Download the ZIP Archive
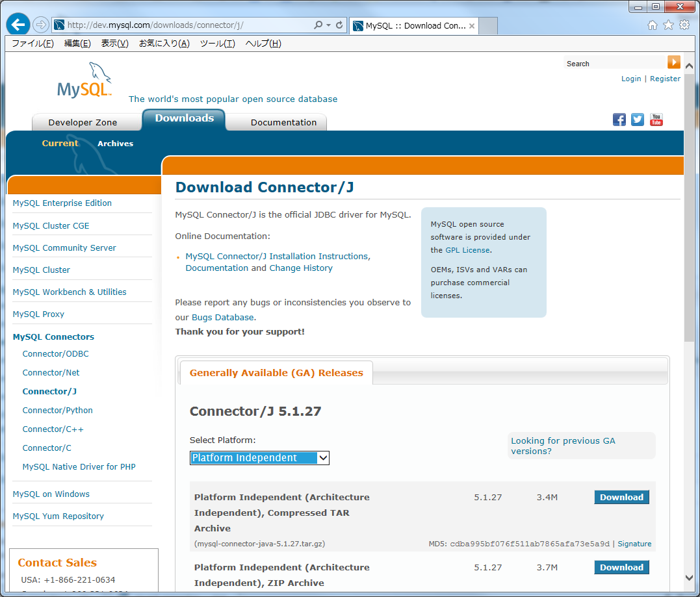This screenshot has height=597, width=700. click(621, 567)
